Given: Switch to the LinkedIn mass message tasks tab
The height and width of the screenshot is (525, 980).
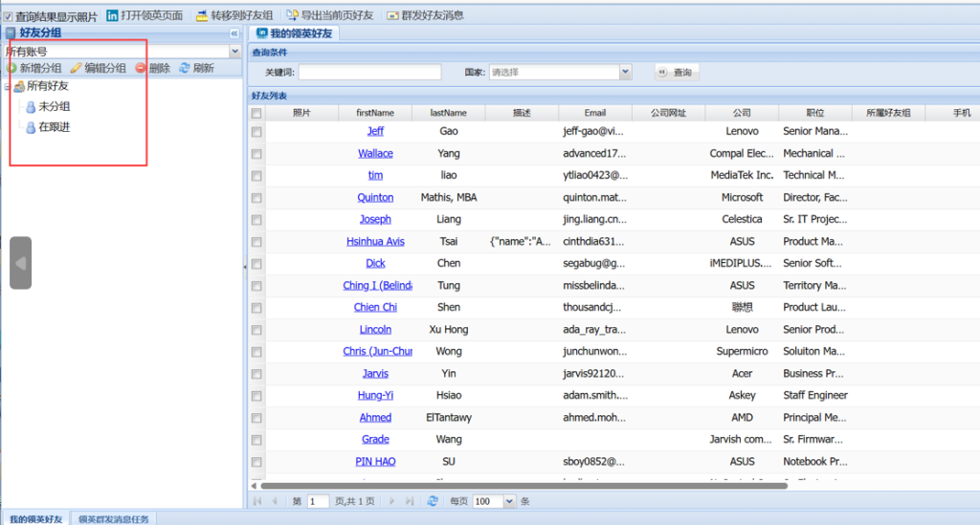Looking at the screenshot, I should point(114,518).
